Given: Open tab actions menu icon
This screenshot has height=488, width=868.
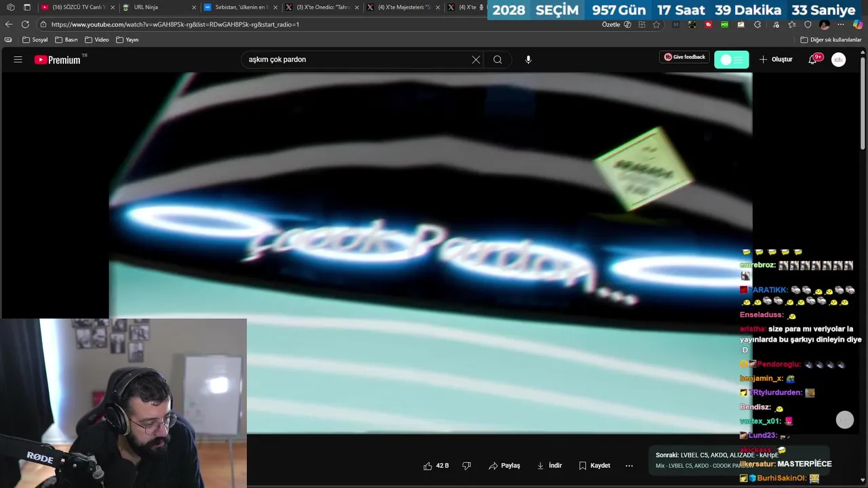Looking at the screenshot, I should pyautogui.click(x=27, y=7).
